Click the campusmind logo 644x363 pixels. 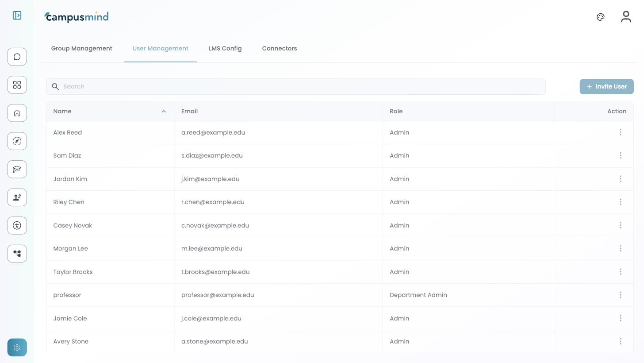tap(76, 17)
